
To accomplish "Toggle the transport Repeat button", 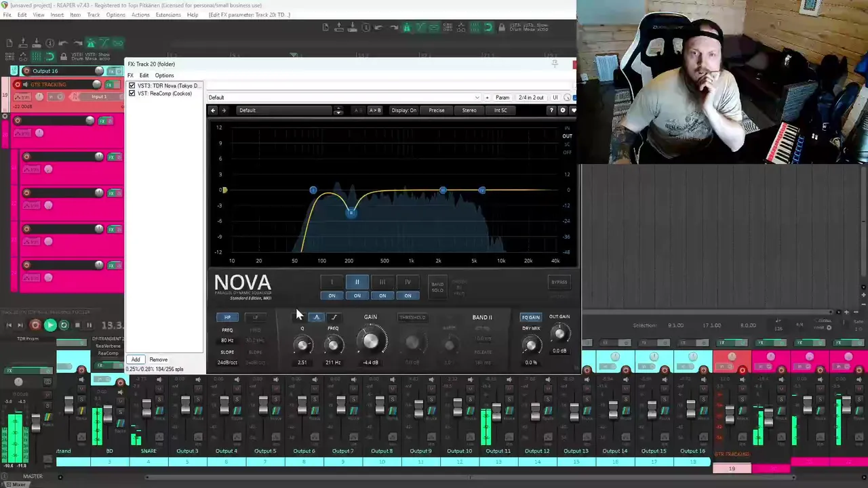I will pyautogui.click(x=64, y=325).
